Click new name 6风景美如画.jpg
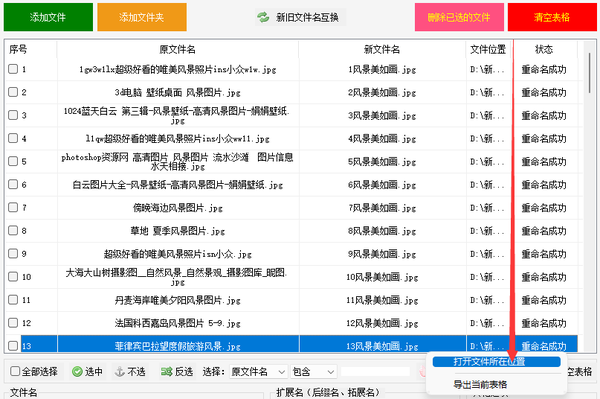Viewport: 600px width, 399px height. pyautogui.click(x=382, y=185)
